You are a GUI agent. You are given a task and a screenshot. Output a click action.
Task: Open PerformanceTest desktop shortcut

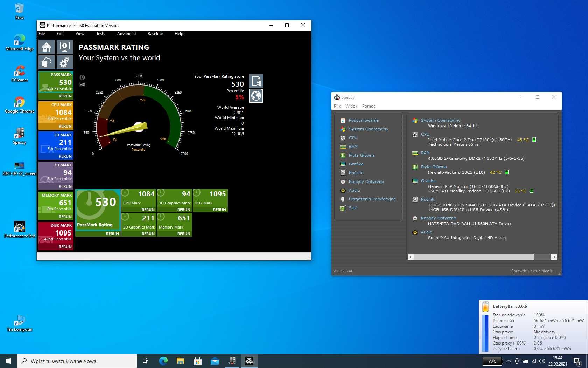(x=20, y=230)
